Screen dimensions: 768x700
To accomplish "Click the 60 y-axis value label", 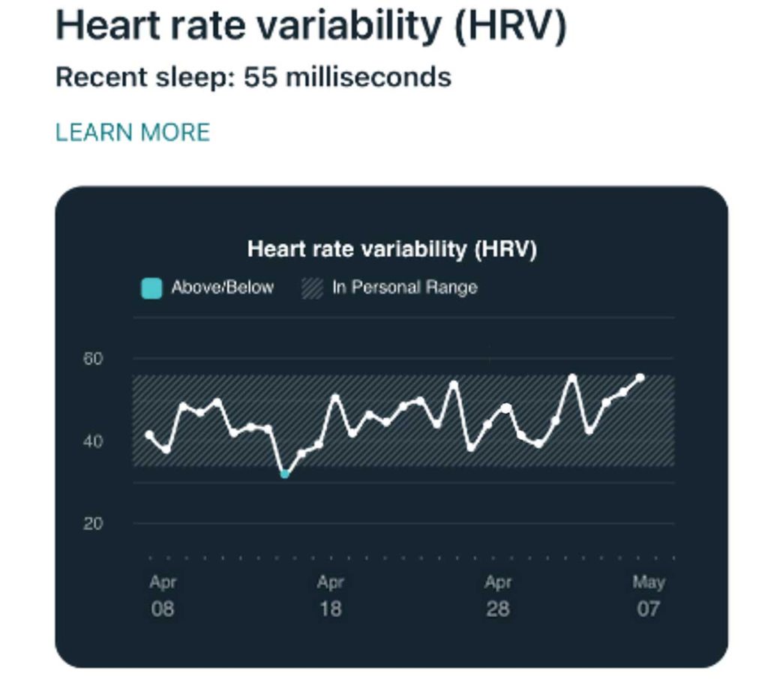I will [93, 359].
